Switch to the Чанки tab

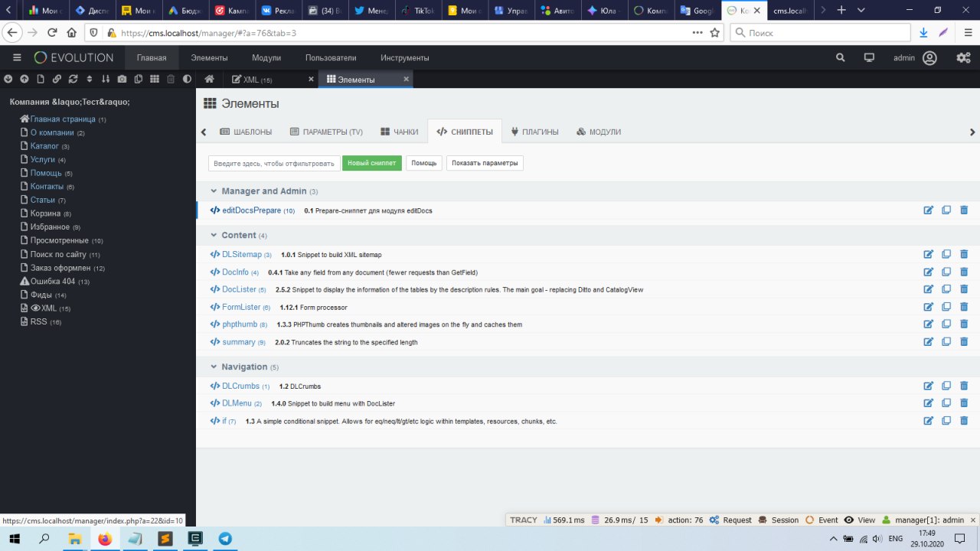[400, 132]
